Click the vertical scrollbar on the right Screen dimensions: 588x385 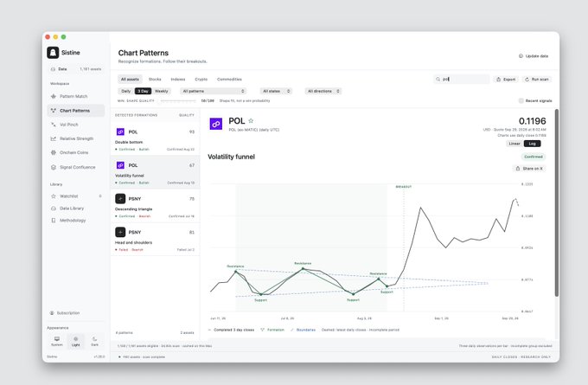[x=557, y=202]
